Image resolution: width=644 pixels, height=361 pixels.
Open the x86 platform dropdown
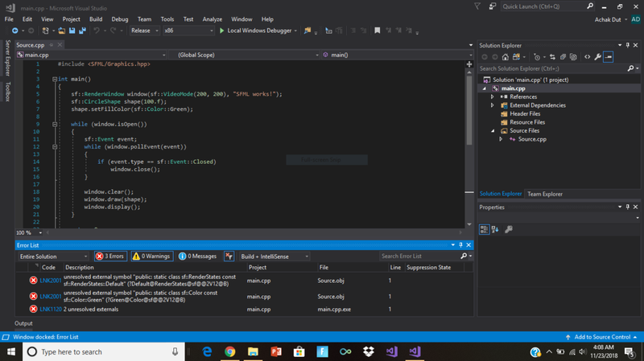(x=188, y=31)
